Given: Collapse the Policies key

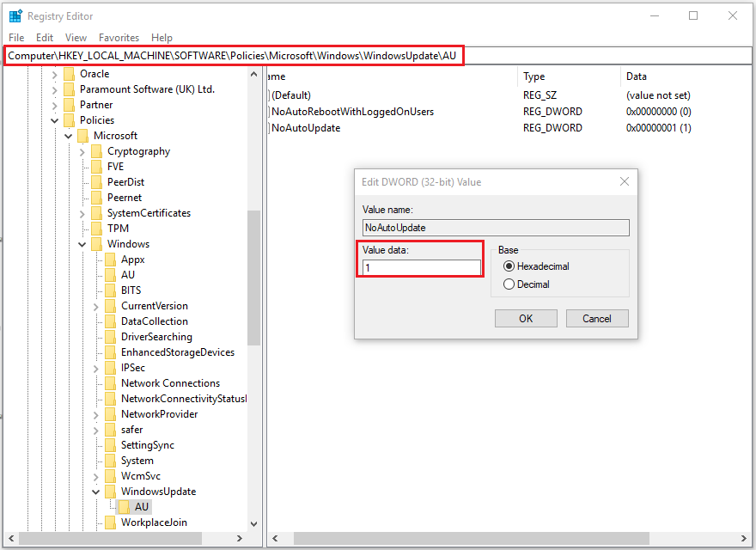Looking at the screenshot, I should [54, 120].
